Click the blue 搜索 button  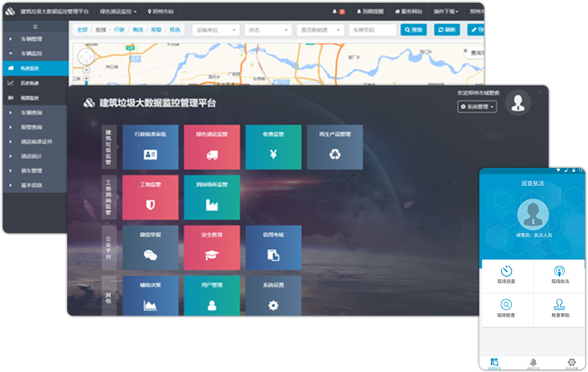(x=413, y=29)
